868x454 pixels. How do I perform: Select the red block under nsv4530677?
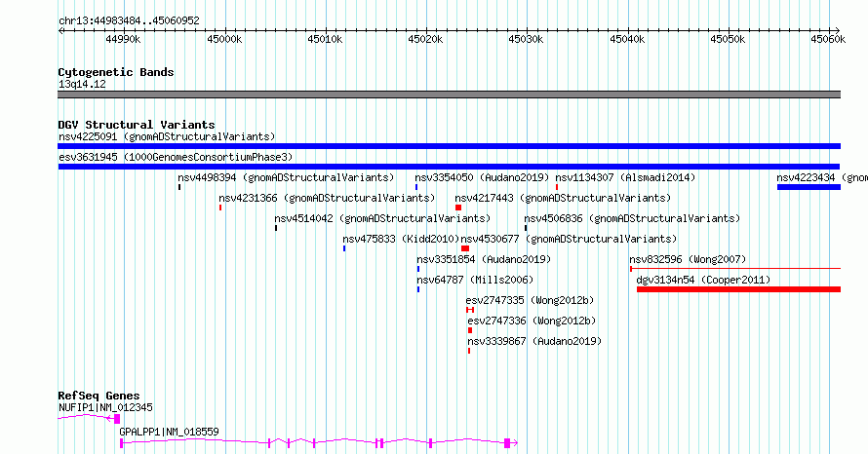[x=465, y=248]
